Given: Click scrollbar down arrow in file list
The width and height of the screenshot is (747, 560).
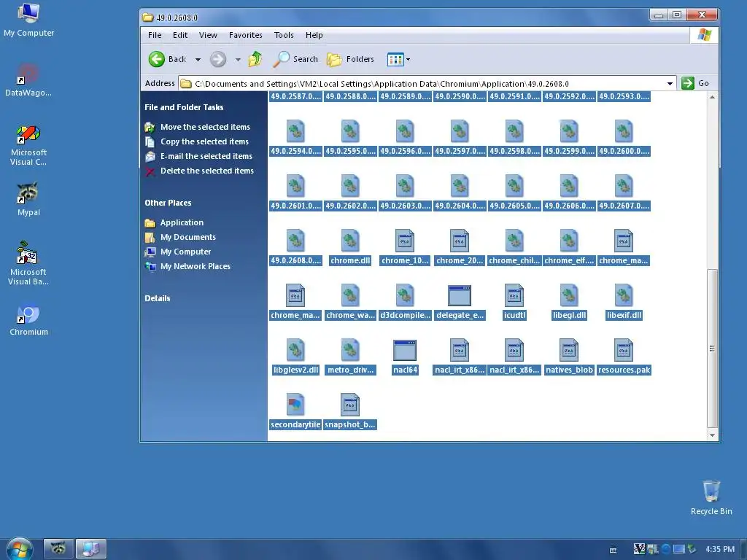Looking at the screenshot, I should click(x=712, y=435).
